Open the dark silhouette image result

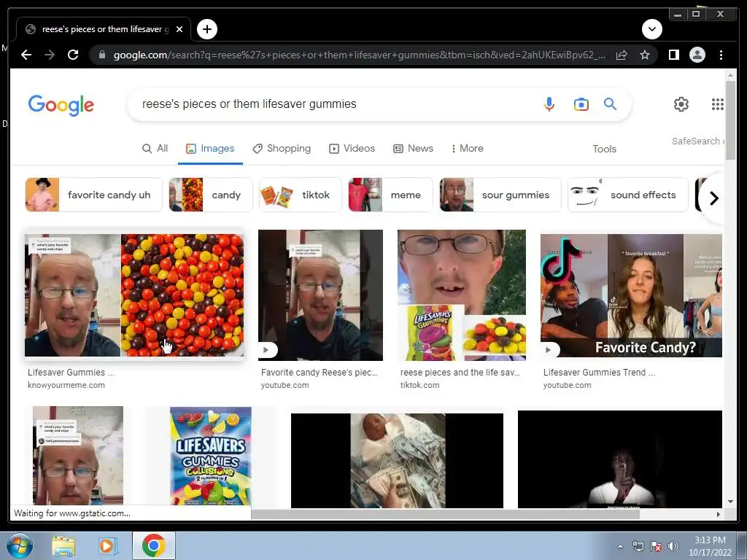coord(620,459)
